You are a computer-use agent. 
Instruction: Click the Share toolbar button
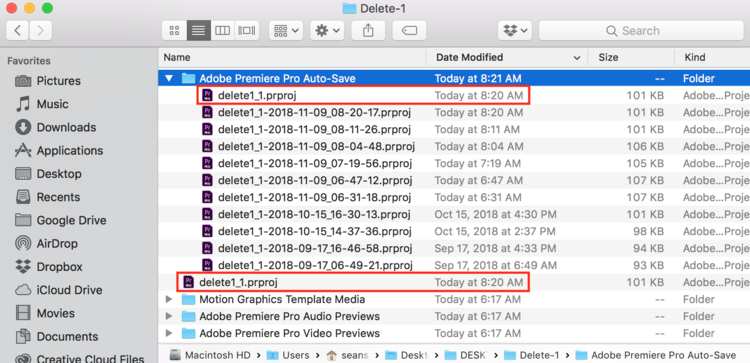pyautogui.click(x=368, y=31)
